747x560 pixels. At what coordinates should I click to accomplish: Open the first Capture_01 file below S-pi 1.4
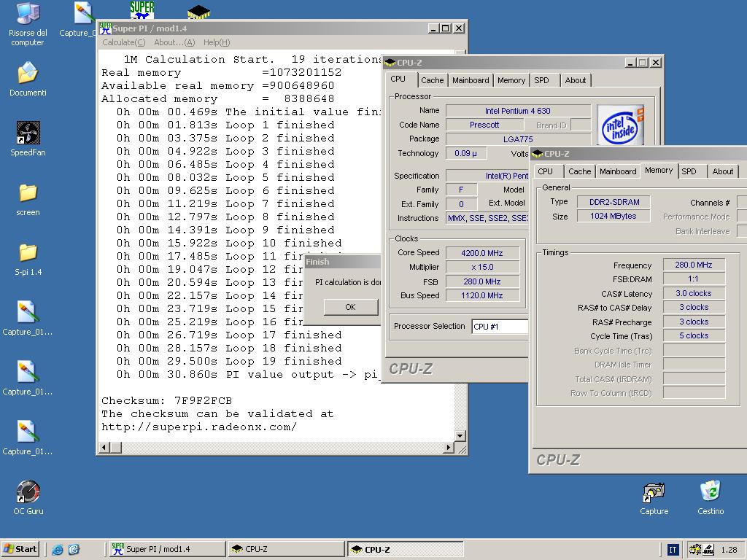(28, 318)
